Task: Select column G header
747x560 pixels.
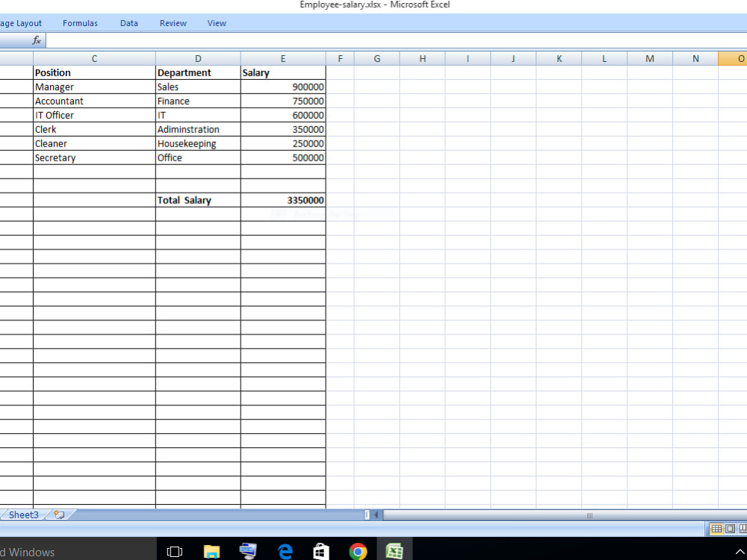Action: 376,58
